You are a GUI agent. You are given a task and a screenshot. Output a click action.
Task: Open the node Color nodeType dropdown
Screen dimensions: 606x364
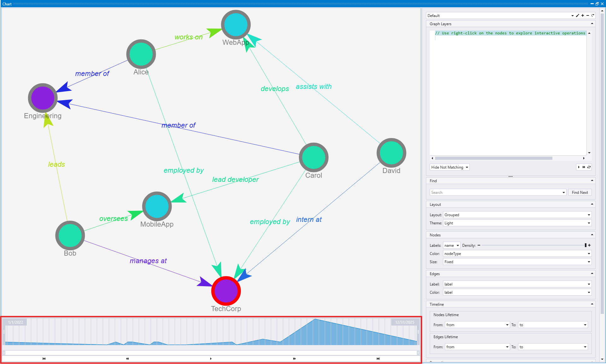point(517,254)
